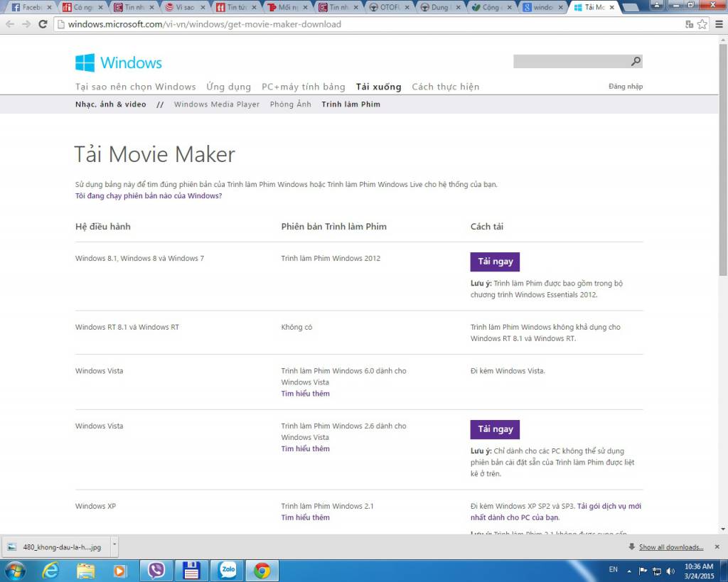Open the Windows Start button
Image resolution: width=728 pixels, height=582 pixels.
coord(16,571)
